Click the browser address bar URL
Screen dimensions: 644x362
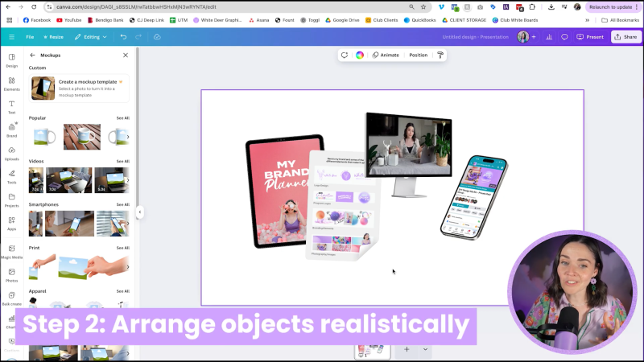click(x=136, y=7)
